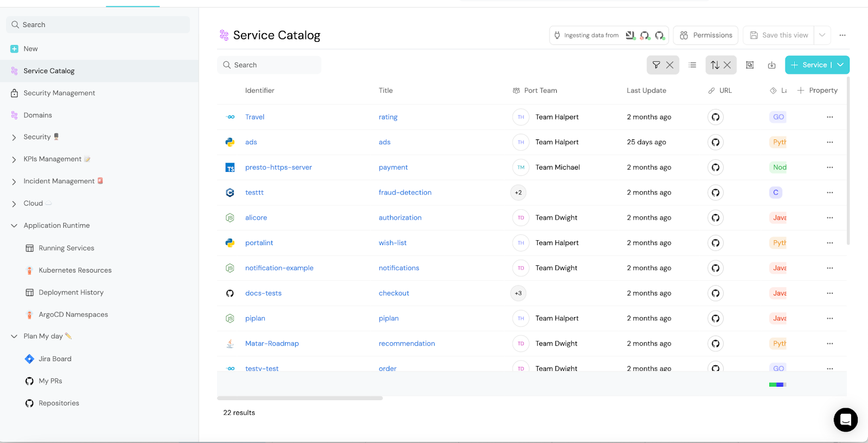Screen dimensions: 868x443
Task: Open the Service button dropdown arrow
Action: (840, 65)
